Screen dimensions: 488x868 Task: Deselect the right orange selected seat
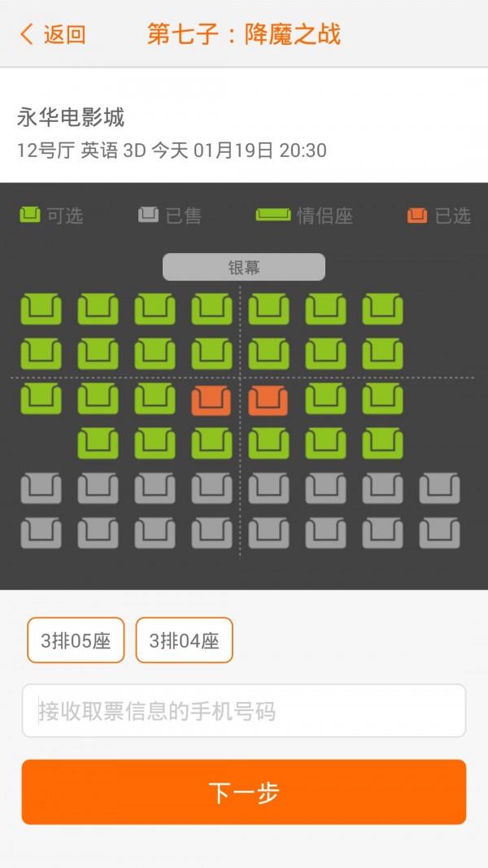click(x=268, y=400)
